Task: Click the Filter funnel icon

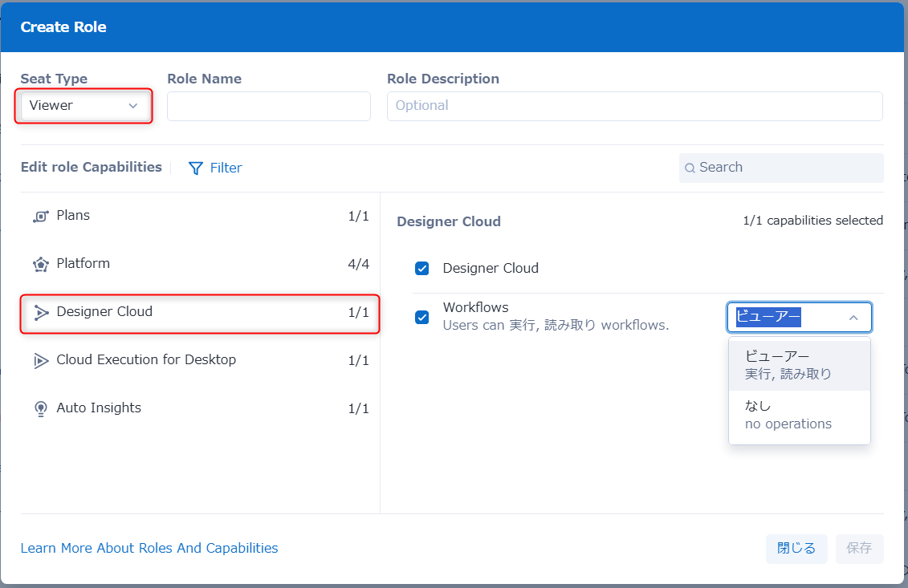Action: (x=196, y=168)
